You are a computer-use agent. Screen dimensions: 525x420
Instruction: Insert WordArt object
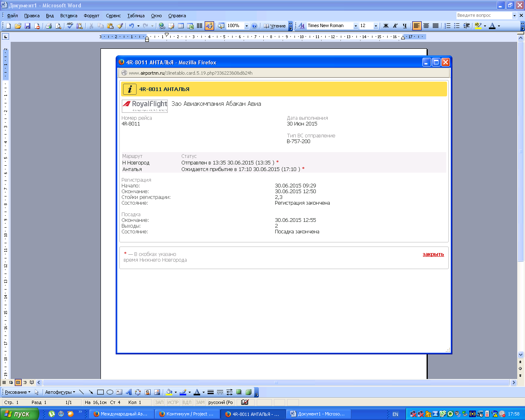pos(128,392)
